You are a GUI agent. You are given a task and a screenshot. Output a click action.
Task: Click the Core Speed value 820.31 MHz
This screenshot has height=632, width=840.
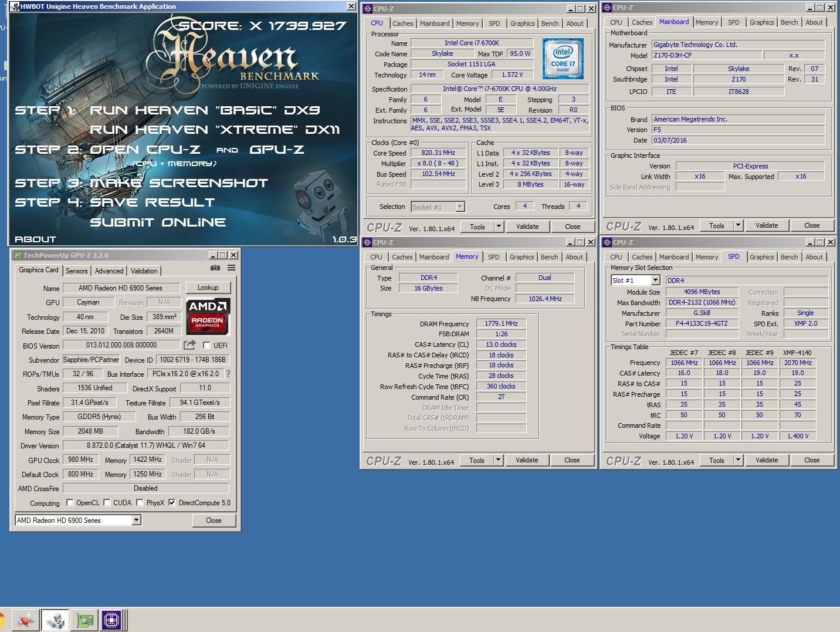tap(438, 153)
